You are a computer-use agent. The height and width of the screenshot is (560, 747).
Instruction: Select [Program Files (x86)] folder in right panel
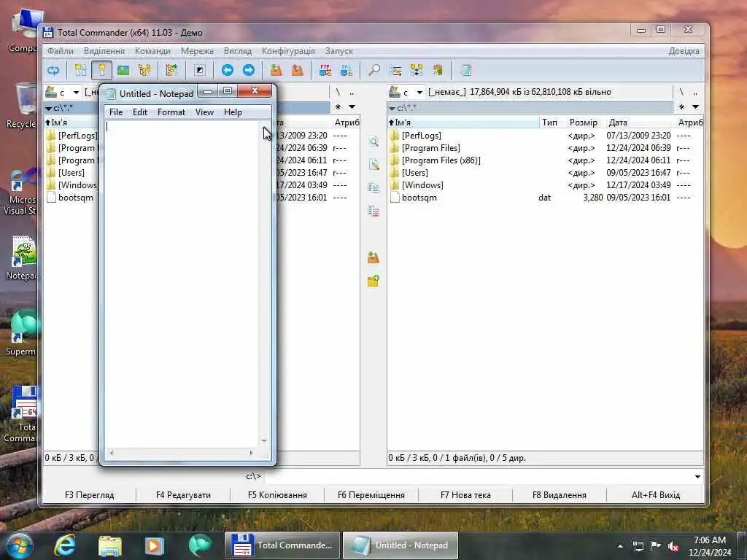point(441,160)
